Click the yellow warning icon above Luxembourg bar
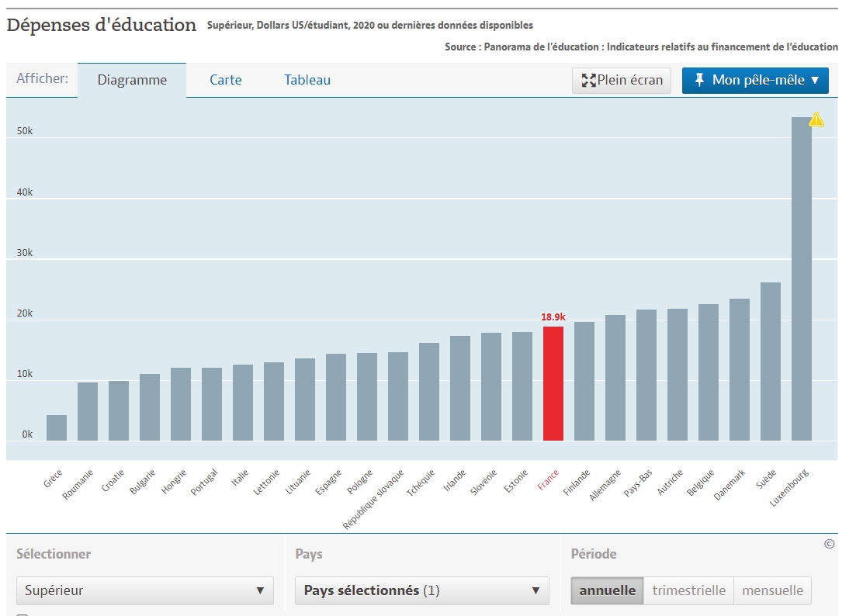 [816, 119]
